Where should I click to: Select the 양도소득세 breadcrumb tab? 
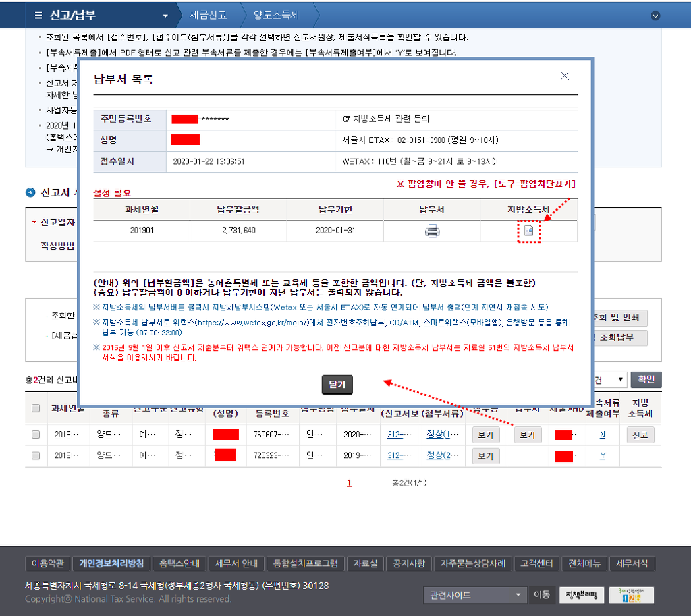(276, 15)
